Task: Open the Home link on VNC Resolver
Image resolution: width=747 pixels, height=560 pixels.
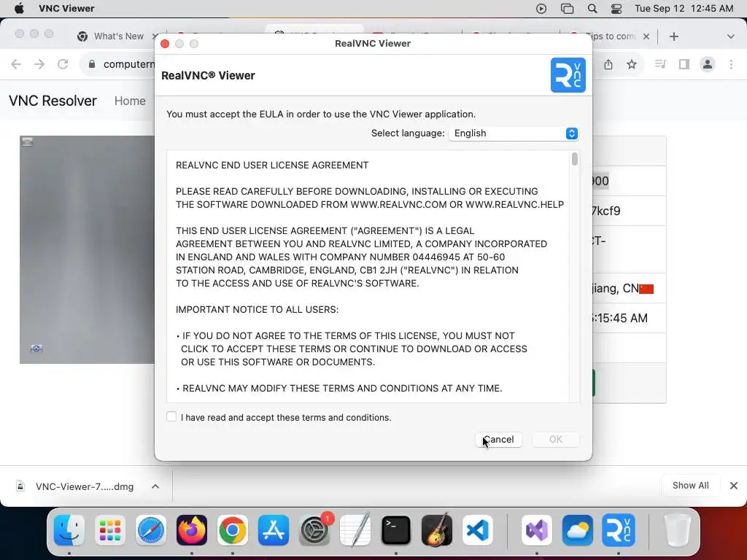Action: 130,101
